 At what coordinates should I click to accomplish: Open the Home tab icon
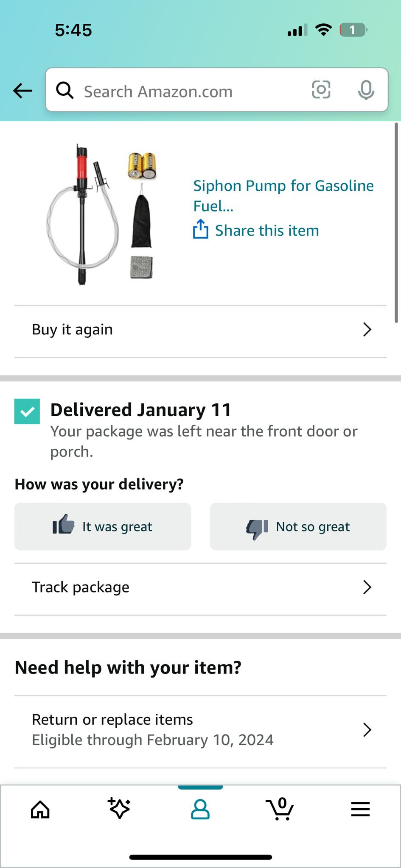(40, 810)
